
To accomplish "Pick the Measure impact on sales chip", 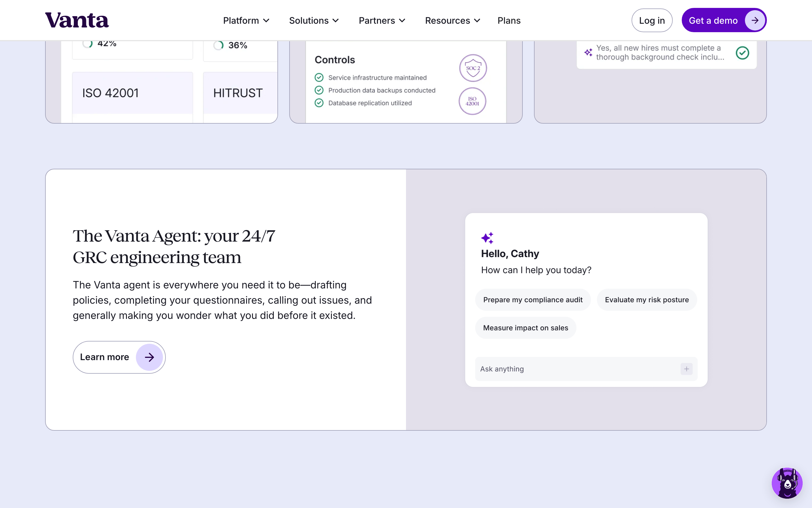I will pyautogui.click(x=526, y=328).
